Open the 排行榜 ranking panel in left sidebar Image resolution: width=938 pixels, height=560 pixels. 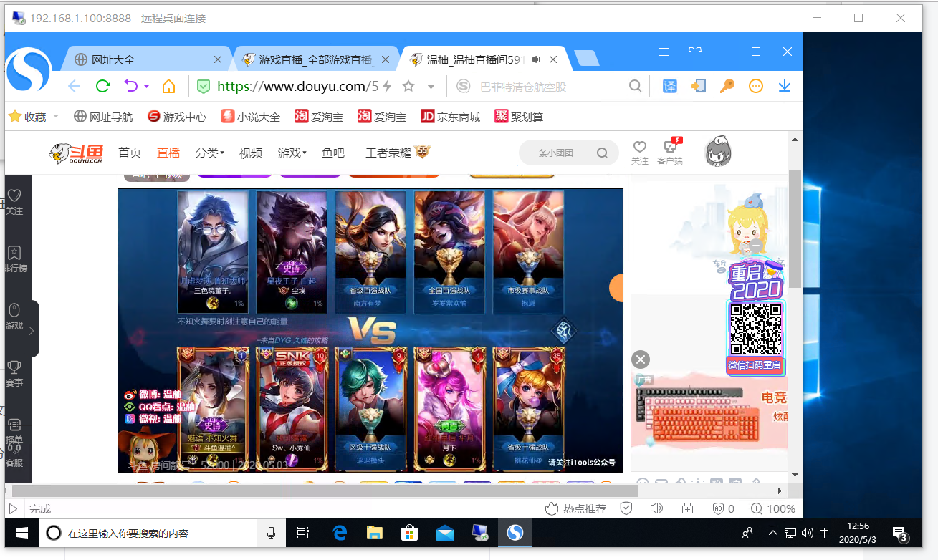pyautogui.click(x=16, y=259)
